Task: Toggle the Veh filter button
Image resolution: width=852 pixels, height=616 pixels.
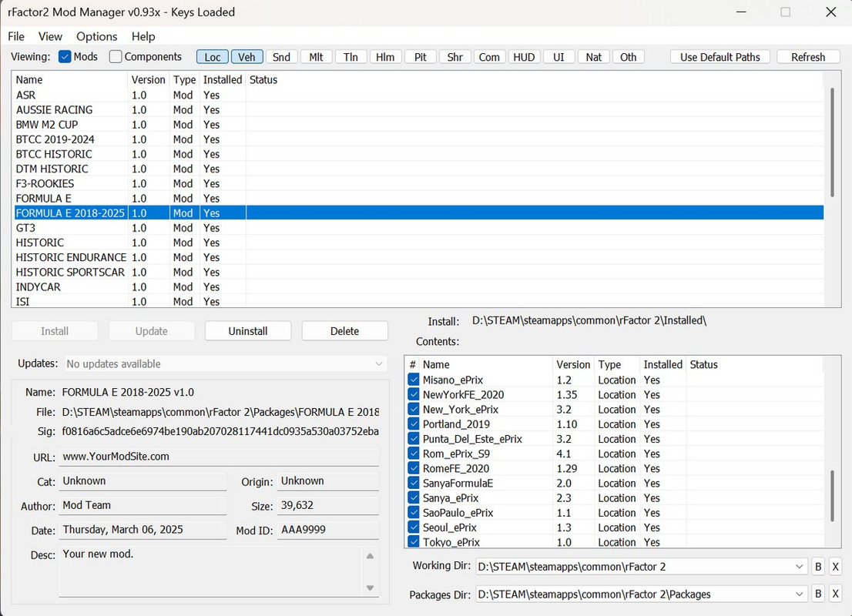Action: click(247, 57)
